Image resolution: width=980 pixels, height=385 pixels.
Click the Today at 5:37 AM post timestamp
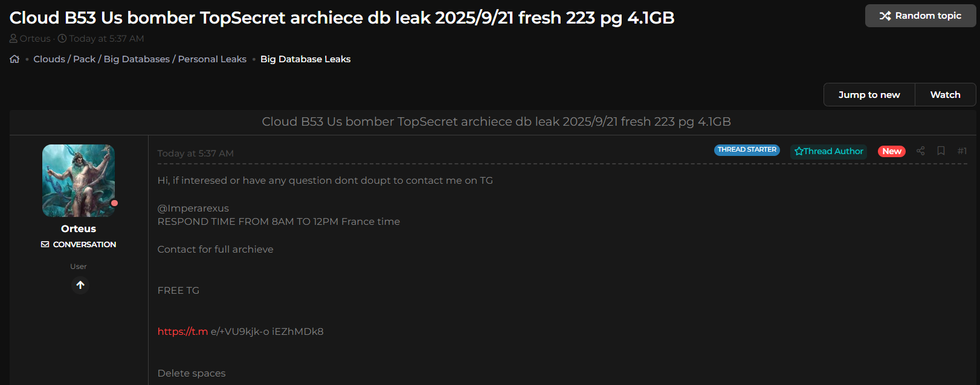tap(195, 154)
